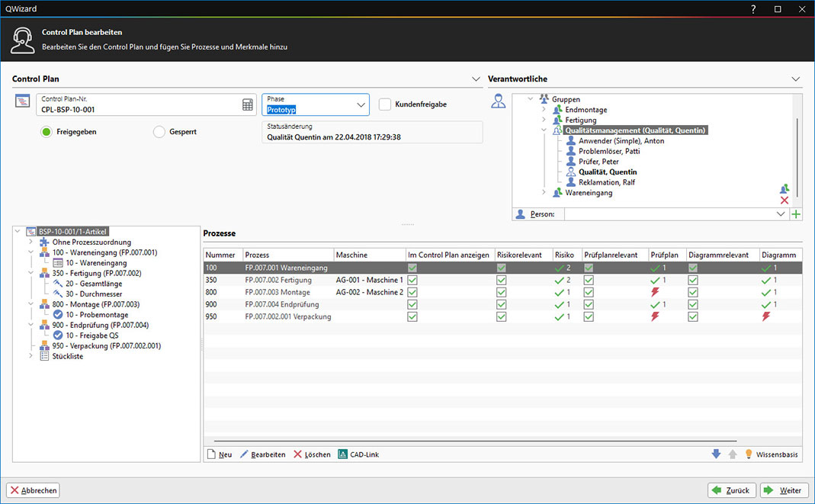Click the red X remove icon under Verantwortliche

pos(785,201)
